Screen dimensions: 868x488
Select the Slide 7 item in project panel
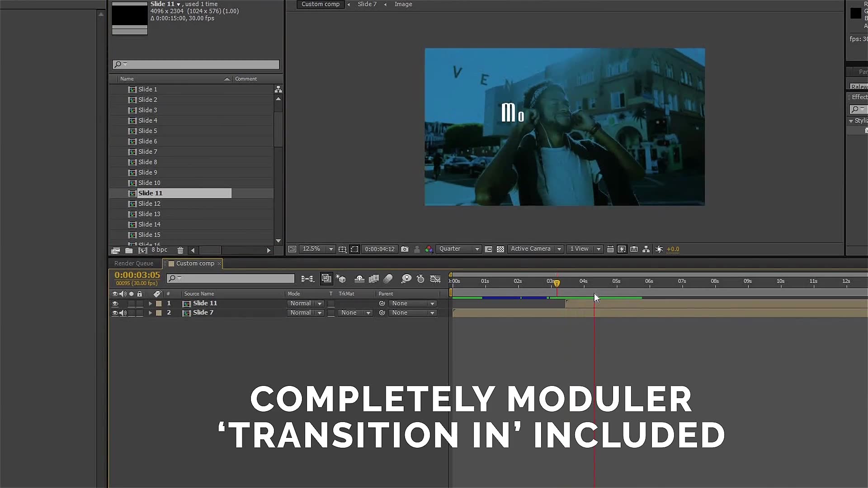(x=147, y=151)
